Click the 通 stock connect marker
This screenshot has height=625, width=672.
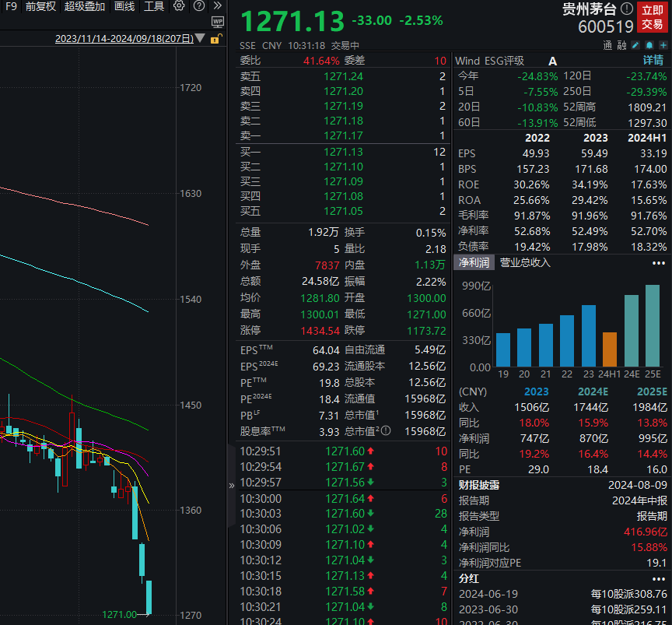pos(607,45)
